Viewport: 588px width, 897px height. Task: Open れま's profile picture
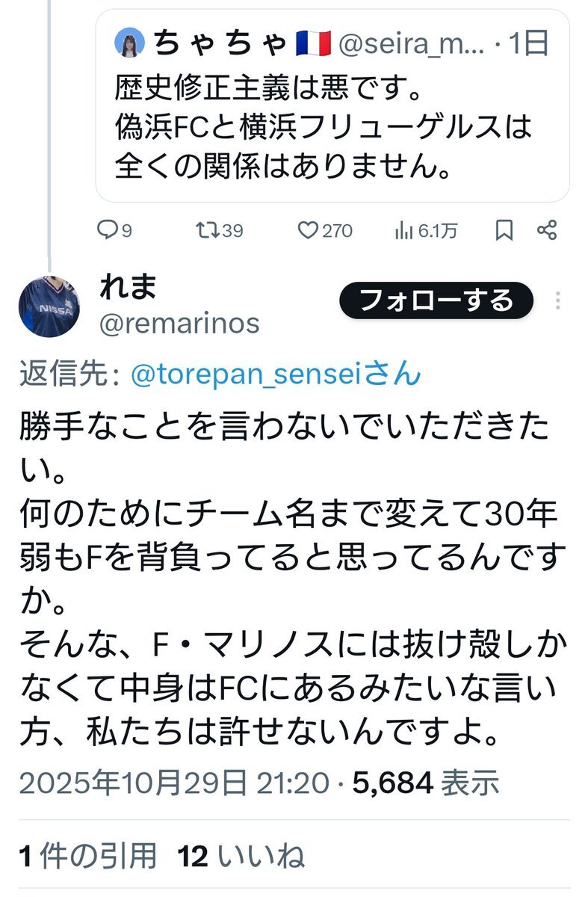49,306
